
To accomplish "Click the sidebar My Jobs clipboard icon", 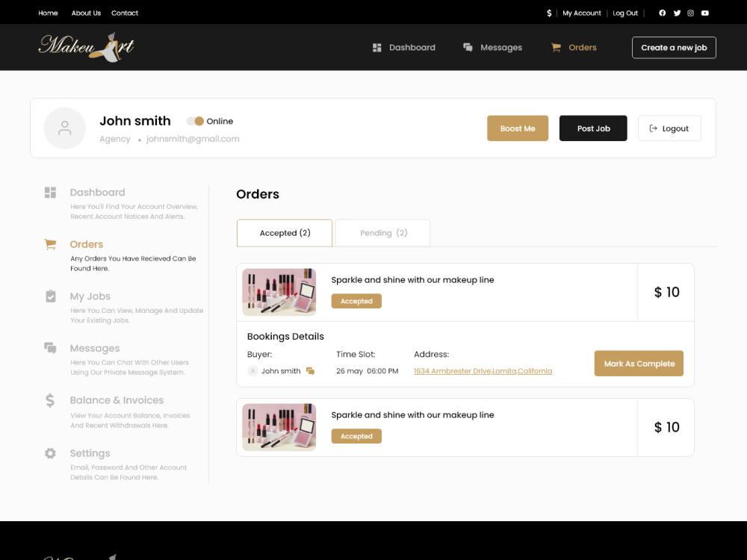I will click(51, 296).
